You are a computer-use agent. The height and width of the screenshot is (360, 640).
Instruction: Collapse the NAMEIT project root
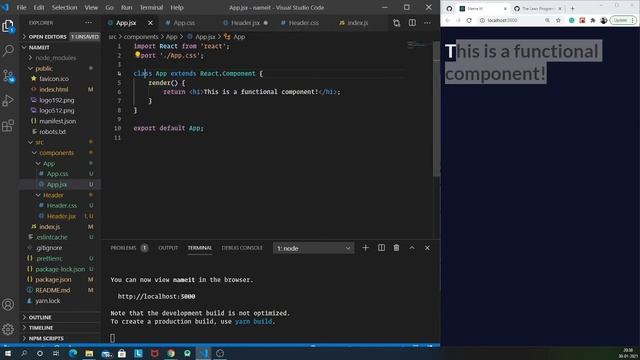(60, 47)
